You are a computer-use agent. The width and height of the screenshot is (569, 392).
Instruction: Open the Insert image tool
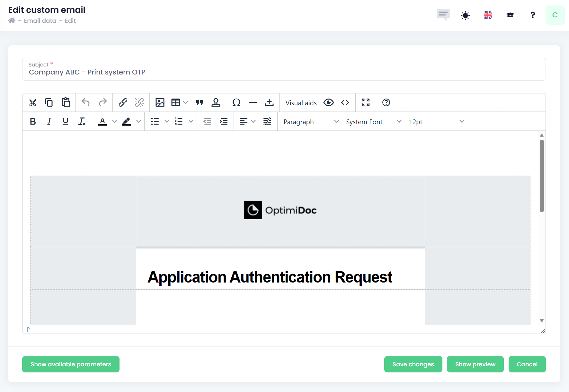(160, 103)
